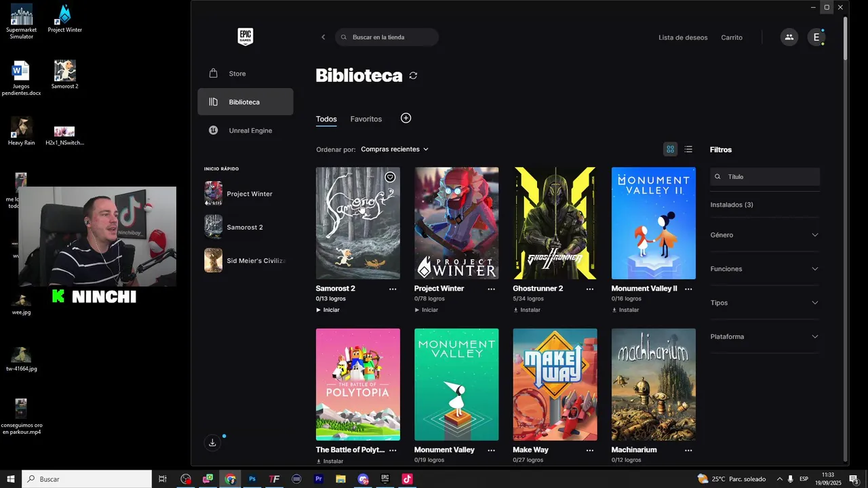
Task: Select Heavy Rain desktop shortcut
Action: pyautogui.click(x=21, y=131)
